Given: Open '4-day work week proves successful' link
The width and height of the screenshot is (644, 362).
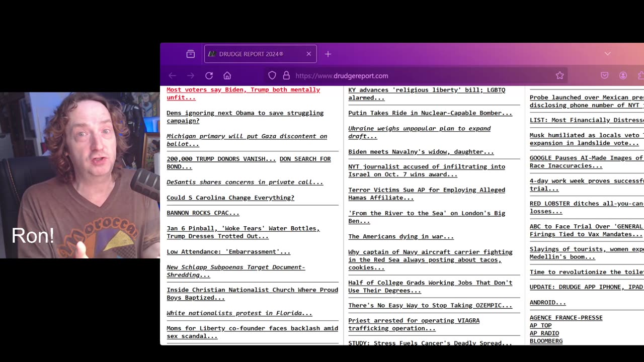Looking at the screenshot, I should (x=587, y=185).
